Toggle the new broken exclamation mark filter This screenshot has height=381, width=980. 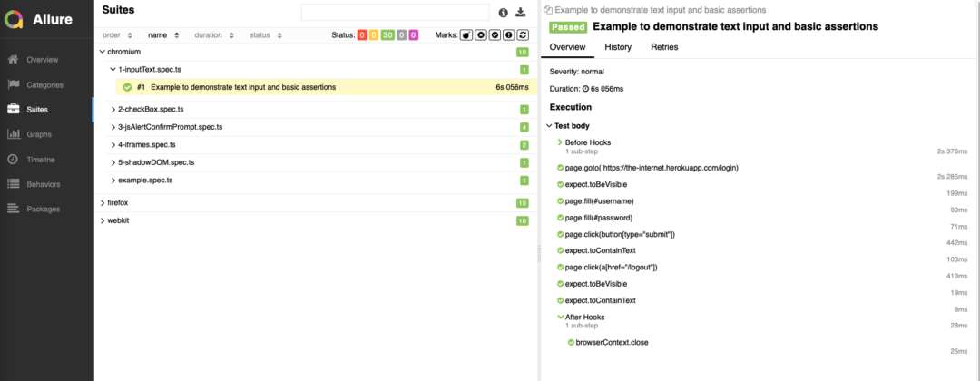pyautogui.click(x=509, y=35)
